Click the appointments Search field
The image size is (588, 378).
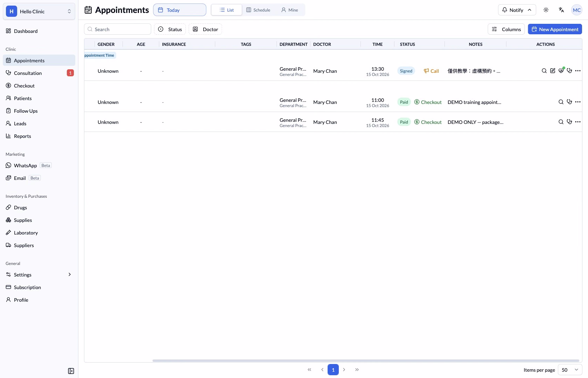(x=118, y=29)
